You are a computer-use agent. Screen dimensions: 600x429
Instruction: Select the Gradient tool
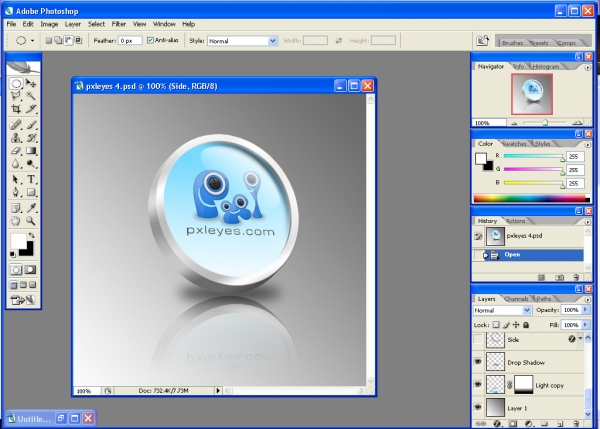pyautogui.click(x=31, y=151)
